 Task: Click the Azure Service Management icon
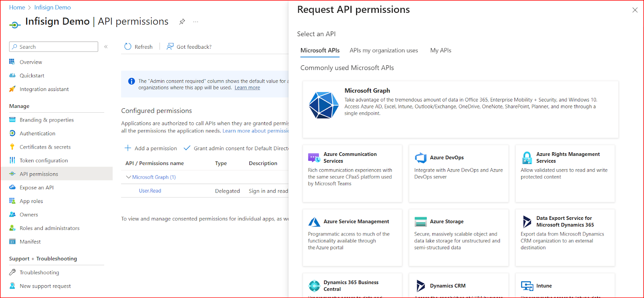point(314,221)
